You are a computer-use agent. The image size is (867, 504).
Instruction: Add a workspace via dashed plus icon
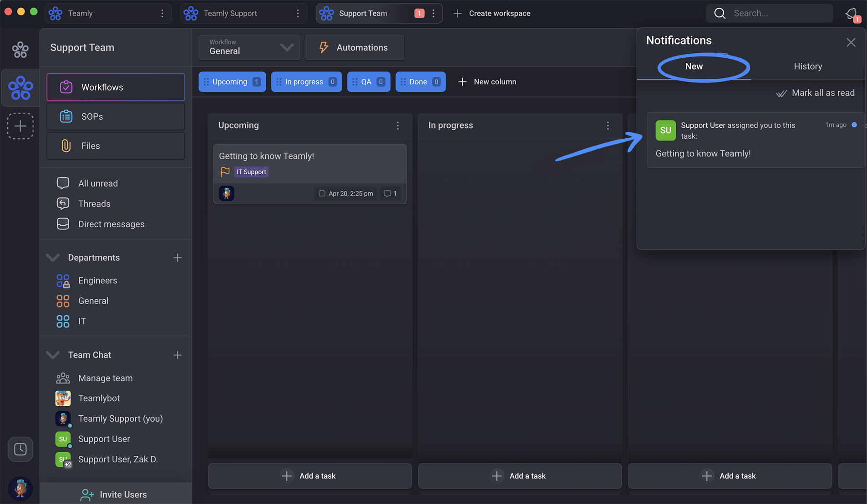[20, 126]
